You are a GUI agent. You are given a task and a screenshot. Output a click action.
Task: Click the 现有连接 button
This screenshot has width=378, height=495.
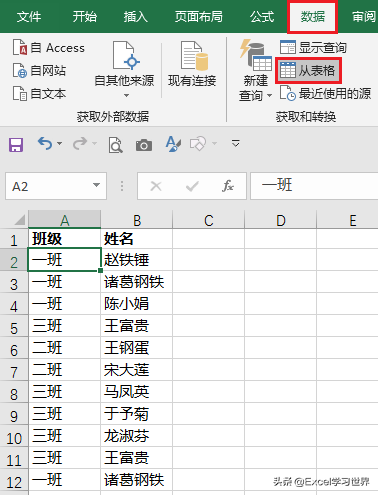point(192,64)
